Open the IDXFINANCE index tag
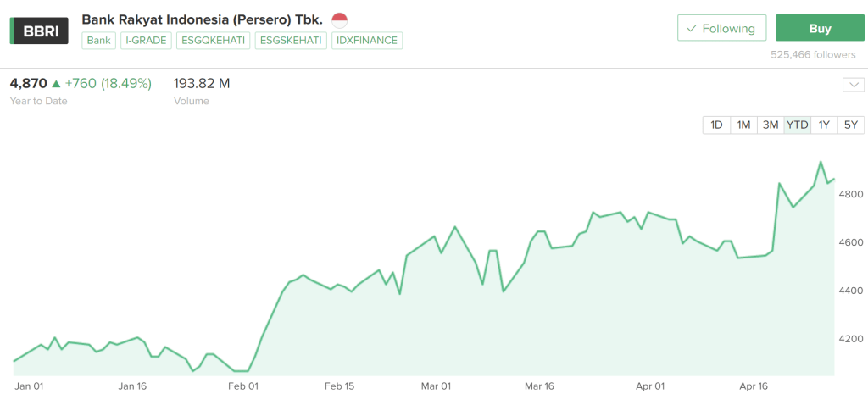 (x=367, y=40)
